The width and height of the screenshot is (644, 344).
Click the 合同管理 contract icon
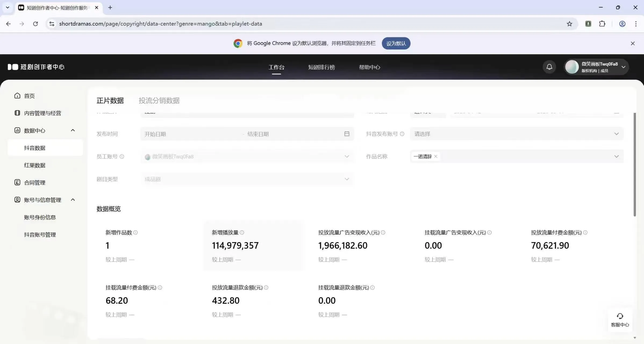17,182
